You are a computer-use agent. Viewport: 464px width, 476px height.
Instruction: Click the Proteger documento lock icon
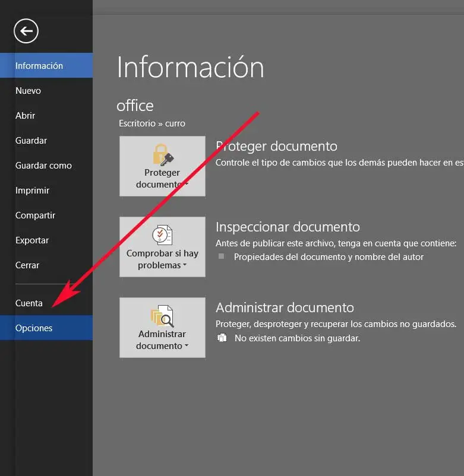tap(163, 155)
